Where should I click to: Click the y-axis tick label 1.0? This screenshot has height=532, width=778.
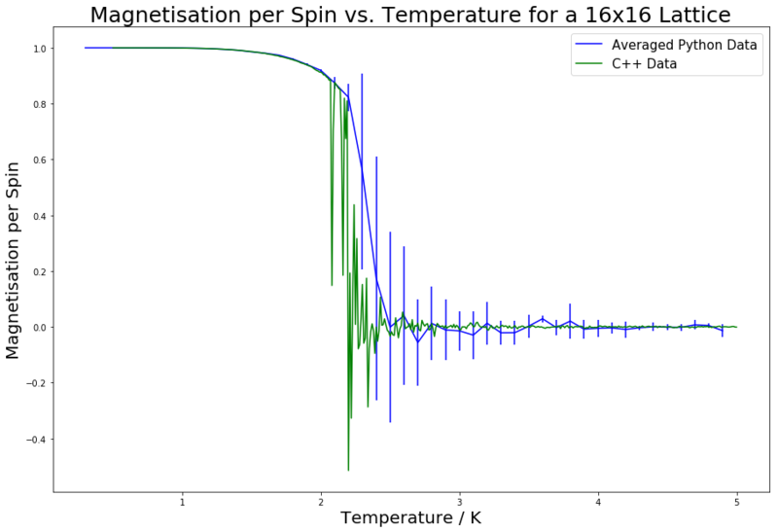(x=40, y=49)
